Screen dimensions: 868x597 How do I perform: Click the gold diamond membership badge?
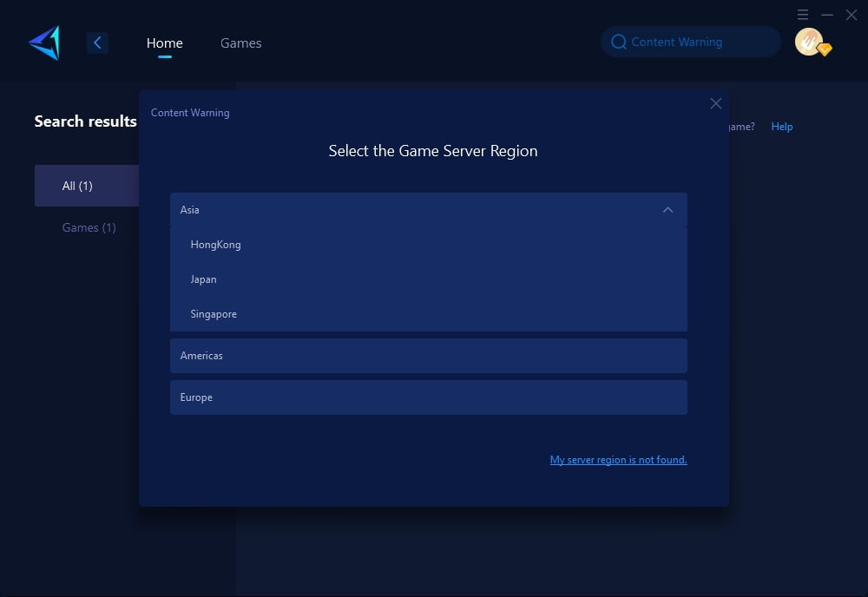coord(825,50)
